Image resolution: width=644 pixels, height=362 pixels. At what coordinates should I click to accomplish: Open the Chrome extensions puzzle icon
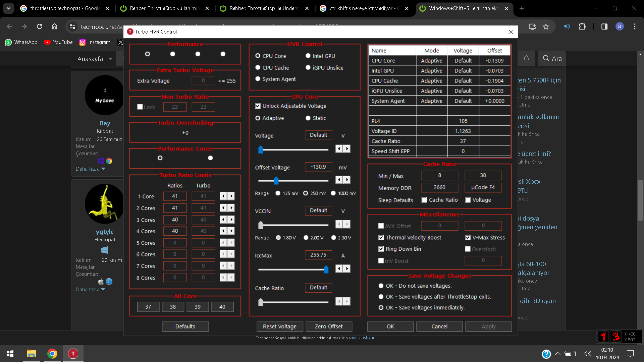(582, 26)
